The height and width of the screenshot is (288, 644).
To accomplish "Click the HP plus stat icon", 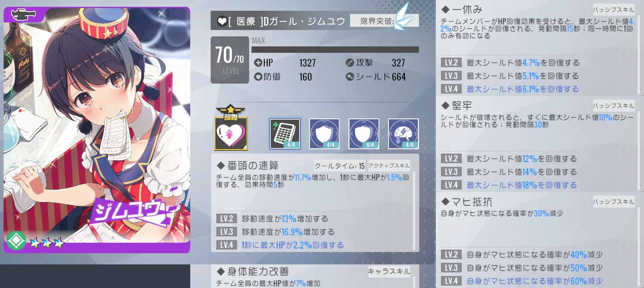I will 258,63.
